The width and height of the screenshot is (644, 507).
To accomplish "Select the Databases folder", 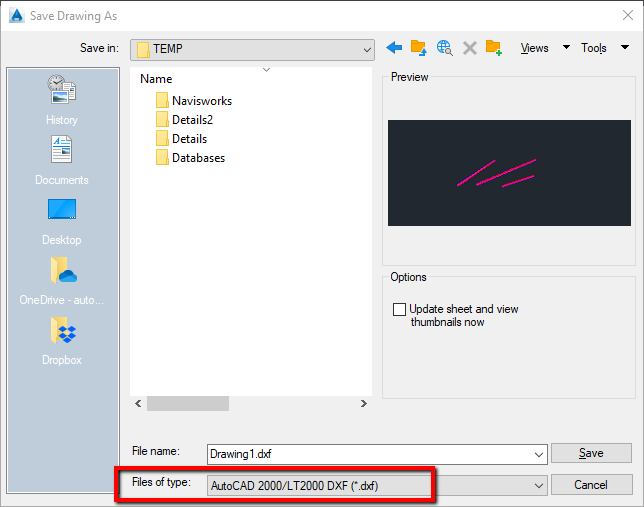I will 191,158.
